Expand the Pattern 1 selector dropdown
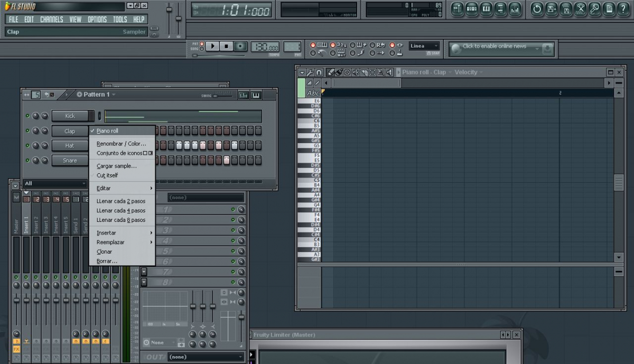 [114, 95]
